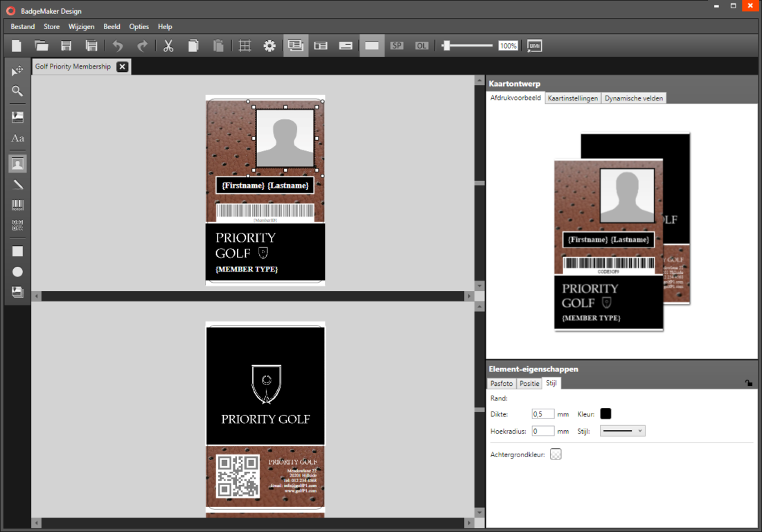Open the Bestand menu

click(22, 26)
